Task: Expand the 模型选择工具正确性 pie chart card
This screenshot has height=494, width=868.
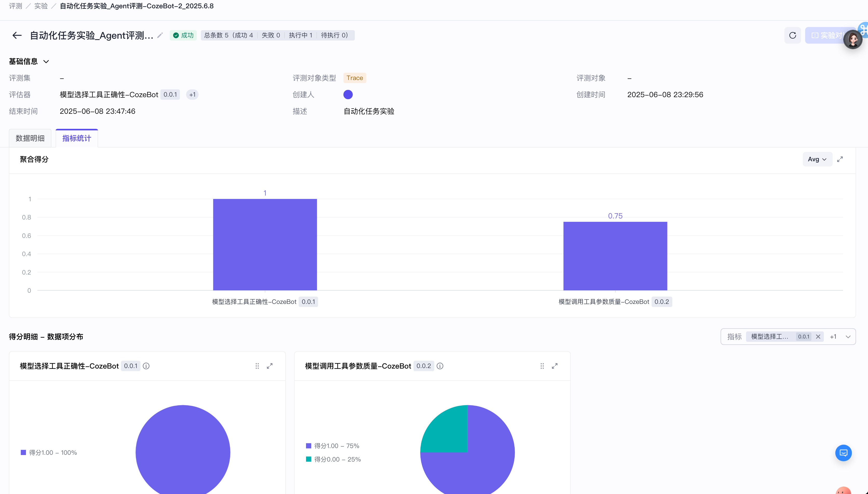Action: (269, 366)
